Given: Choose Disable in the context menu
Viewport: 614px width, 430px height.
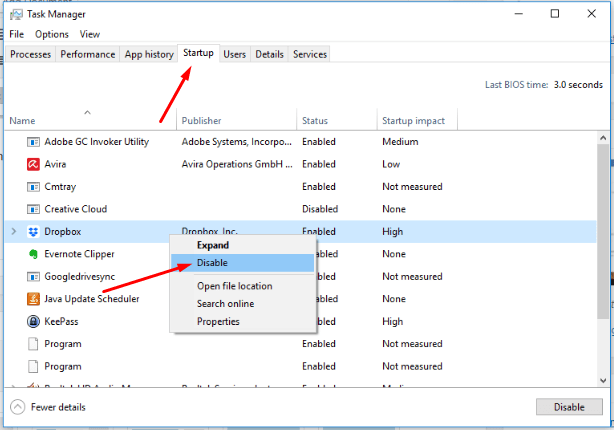Looking at the screenshot, I should pyautogui.click(x=243, y=263).
